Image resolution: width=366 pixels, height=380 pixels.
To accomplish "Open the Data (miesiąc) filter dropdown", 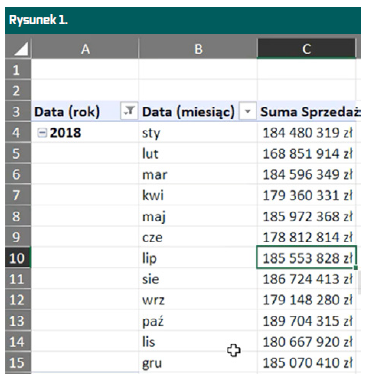I will (247, 111).
